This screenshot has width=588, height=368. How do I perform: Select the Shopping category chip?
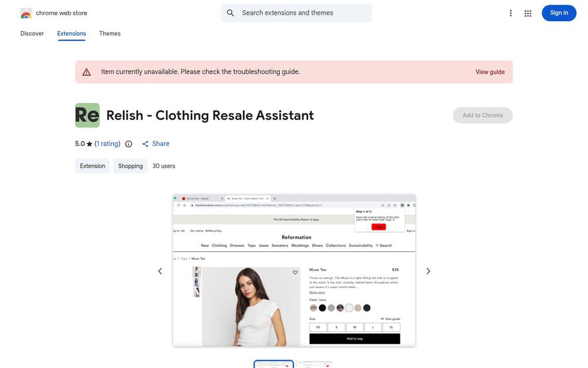tap(131, 166)
